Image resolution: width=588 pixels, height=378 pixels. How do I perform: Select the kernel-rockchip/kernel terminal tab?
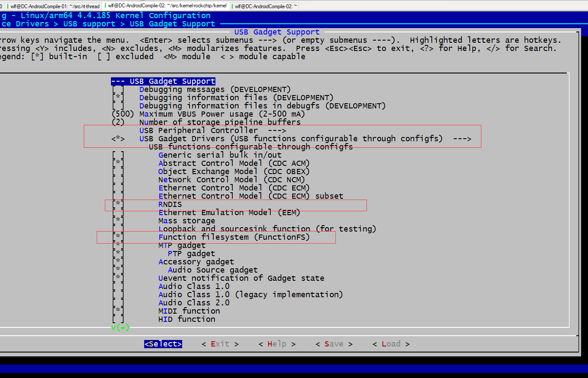point(166,6)
